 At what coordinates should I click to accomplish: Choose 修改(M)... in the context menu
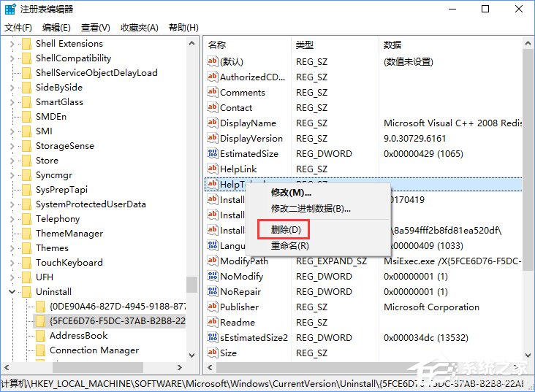[291, 193]
